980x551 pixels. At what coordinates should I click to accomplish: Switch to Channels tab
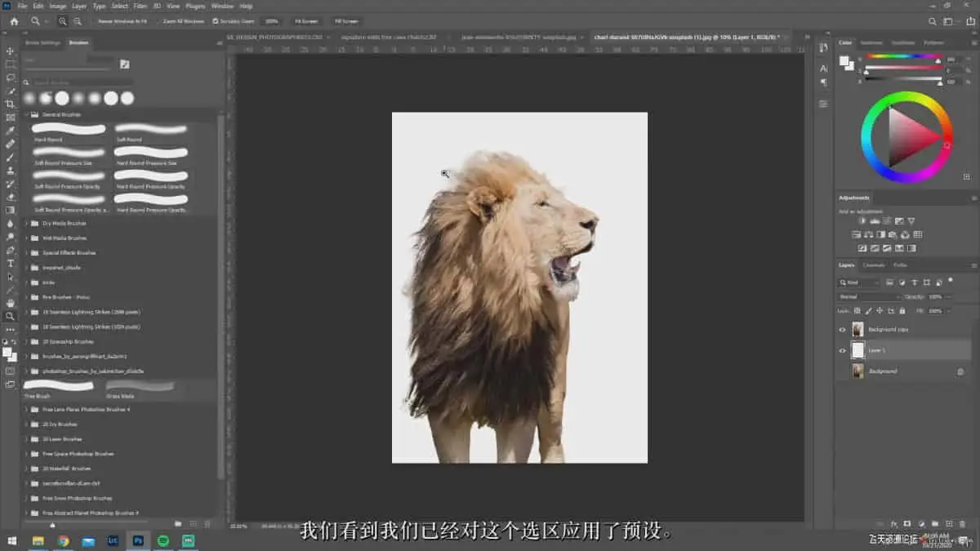(874, 264)
